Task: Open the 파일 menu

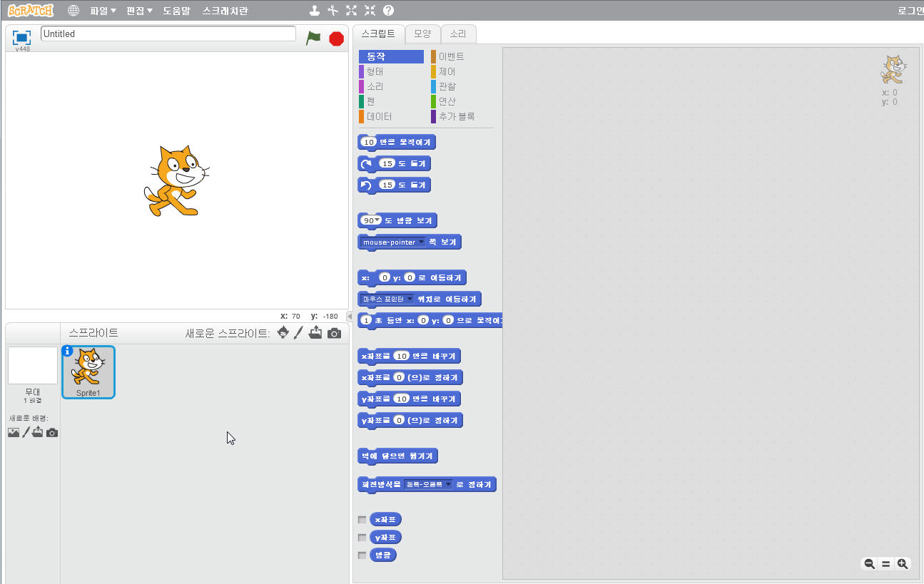Action: click(103, 11)
